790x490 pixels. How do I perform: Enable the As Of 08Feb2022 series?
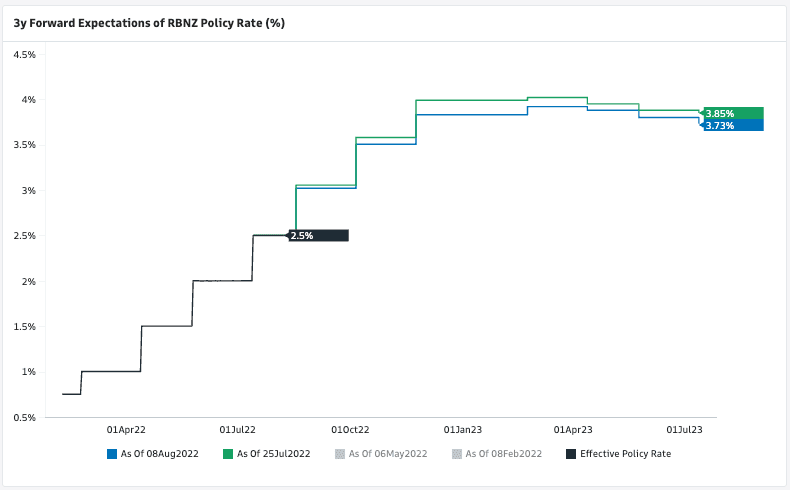coord(503,454)
